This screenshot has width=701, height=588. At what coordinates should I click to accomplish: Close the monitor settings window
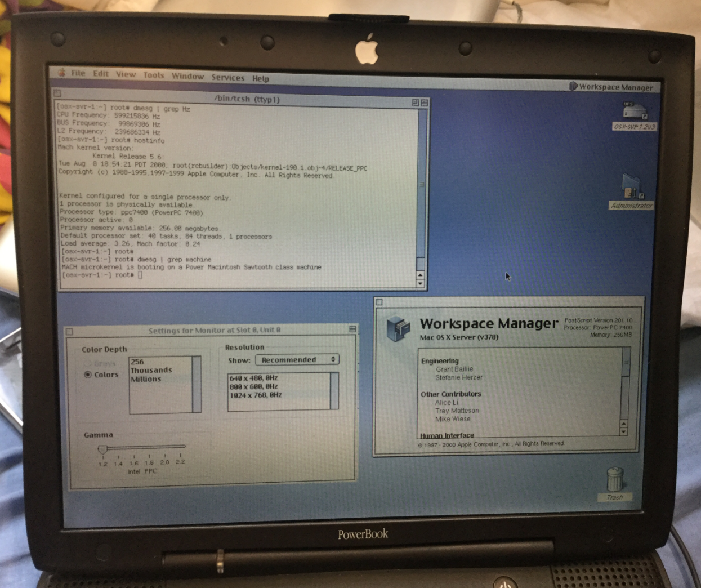pyautogui.click(x=69, y=332)
